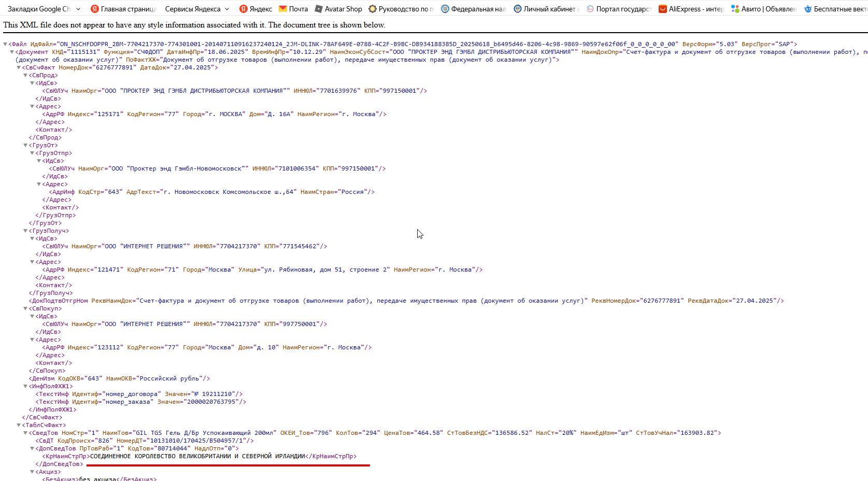868x481 pixels.
Task: Open the Сервисы Яндекса bookmarks folder
Action: coord(197,9)
